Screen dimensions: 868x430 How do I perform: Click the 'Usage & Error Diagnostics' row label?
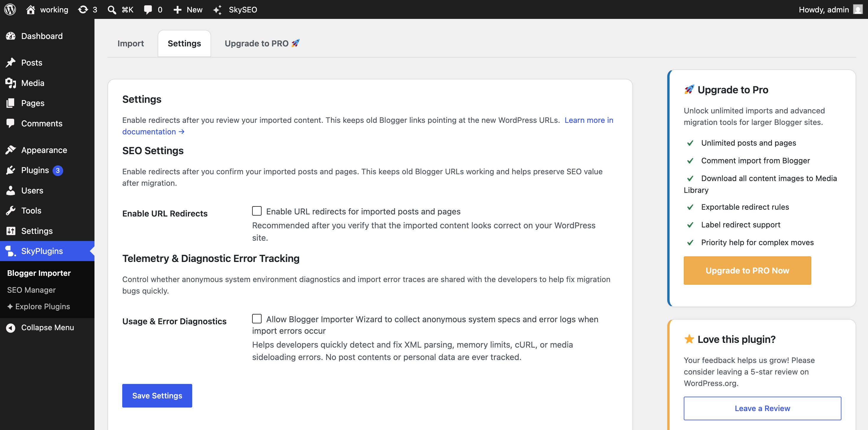[x=174, y=321]
